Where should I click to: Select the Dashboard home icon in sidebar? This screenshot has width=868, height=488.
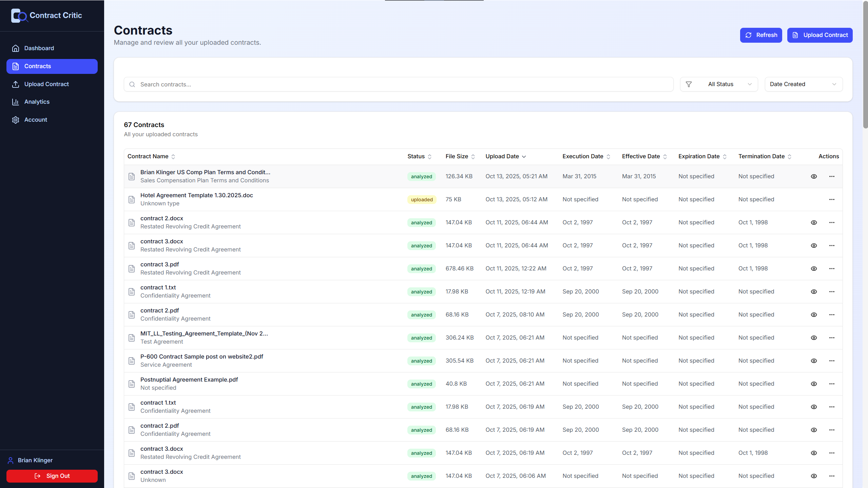click(16, 48)
